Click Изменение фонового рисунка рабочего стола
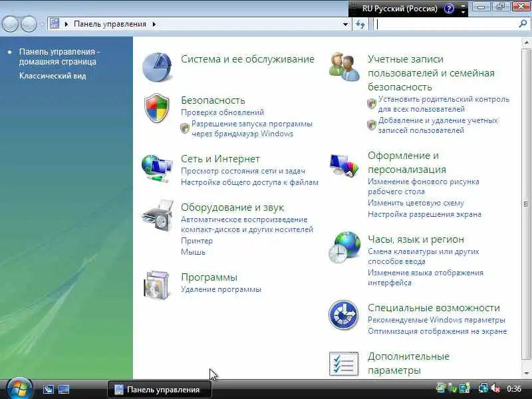532x399 pixels. click(424, 187)
